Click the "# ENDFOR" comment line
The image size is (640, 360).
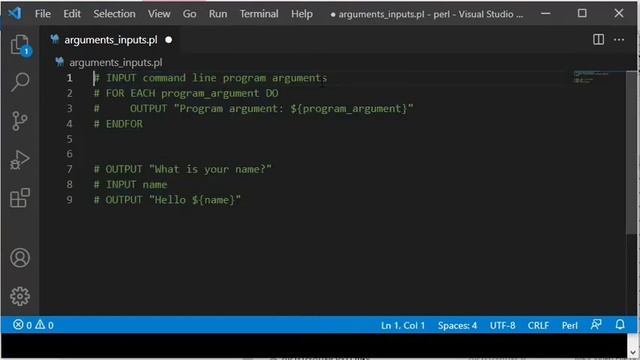coord(118,124)
